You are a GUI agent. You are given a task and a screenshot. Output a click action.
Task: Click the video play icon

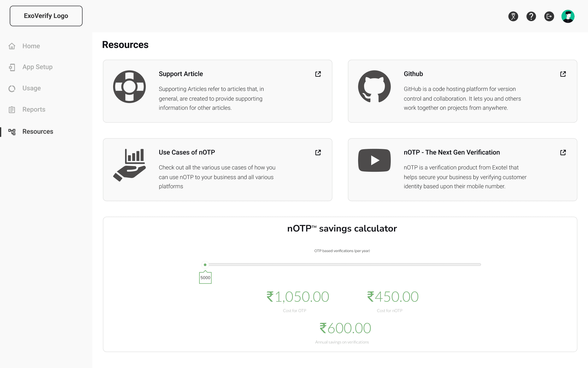[x=374, y=160]
